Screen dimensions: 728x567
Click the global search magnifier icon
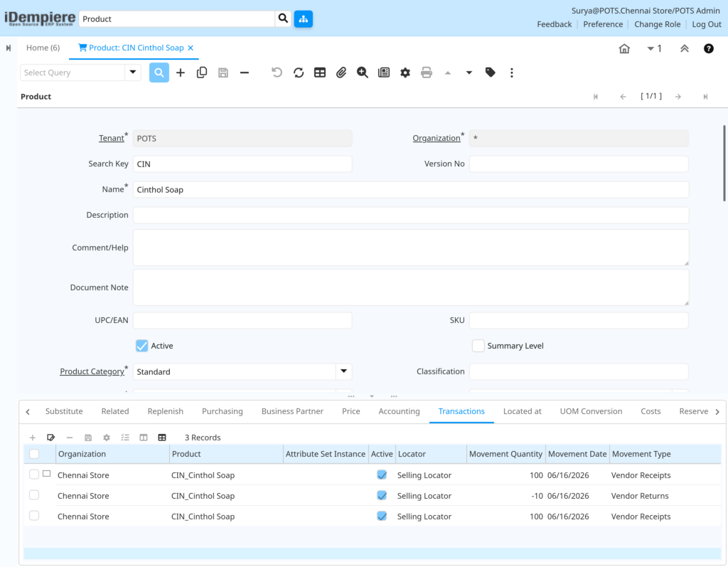pos(283,18)
